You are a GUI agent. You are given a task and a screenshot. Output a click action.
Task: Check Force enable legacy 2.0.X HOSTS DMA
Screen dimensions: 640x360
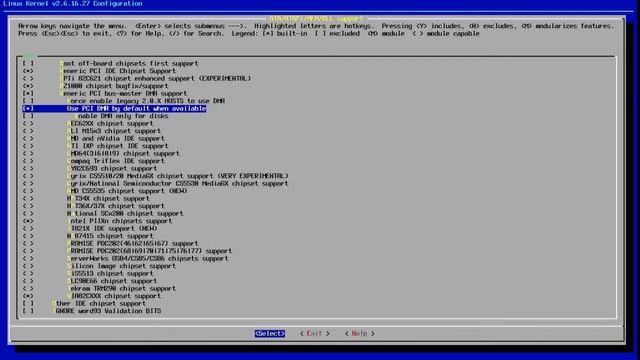click(x=124, y=101)
